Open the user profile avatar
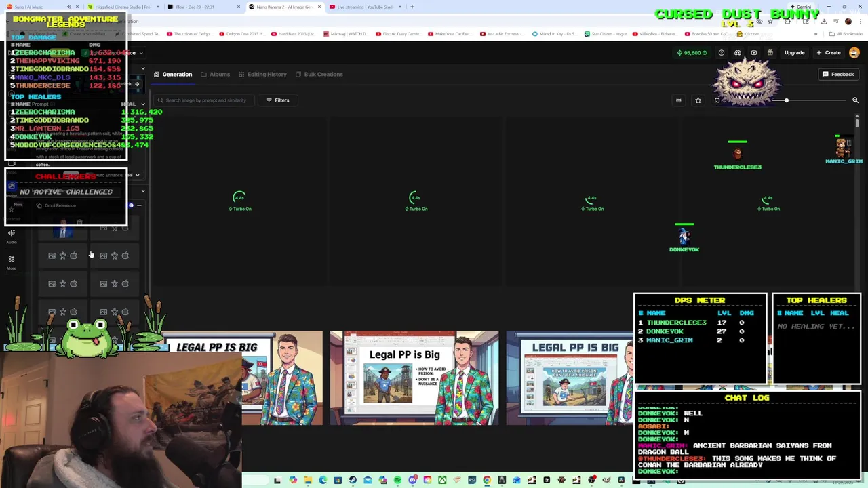 click(854, 52)
